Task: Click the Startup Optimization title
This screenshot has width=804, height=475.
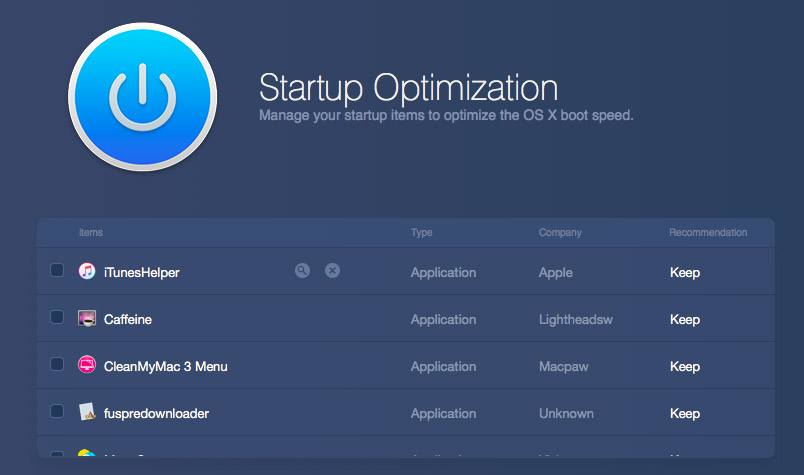Action: click(408, 88)
